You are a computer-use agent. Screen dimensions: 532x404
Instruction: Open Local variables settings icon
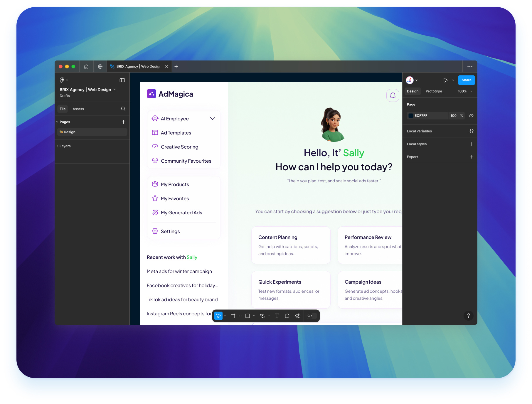(472, 131)
